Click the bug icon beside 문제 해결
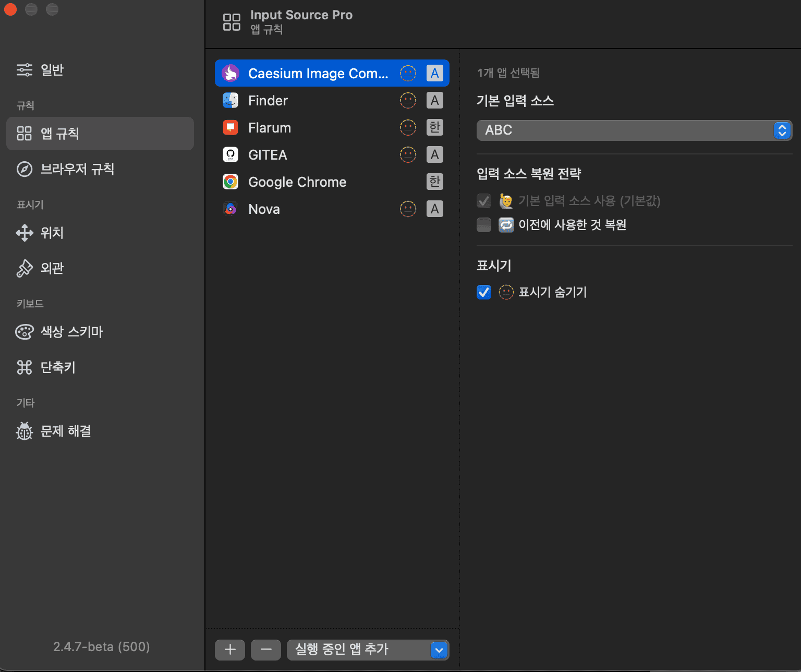This screenshot has height=672, width=801. [x=25, y=431]
